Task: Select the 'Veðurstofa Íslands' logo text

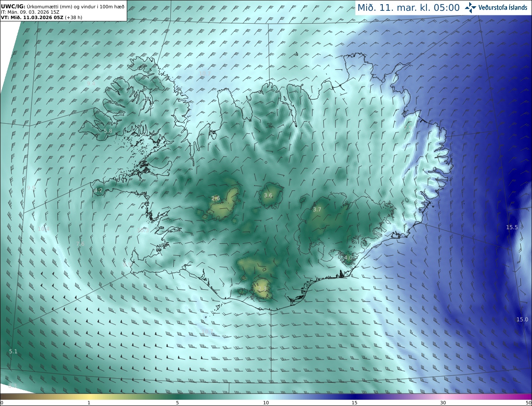Action: coord(503,7)
